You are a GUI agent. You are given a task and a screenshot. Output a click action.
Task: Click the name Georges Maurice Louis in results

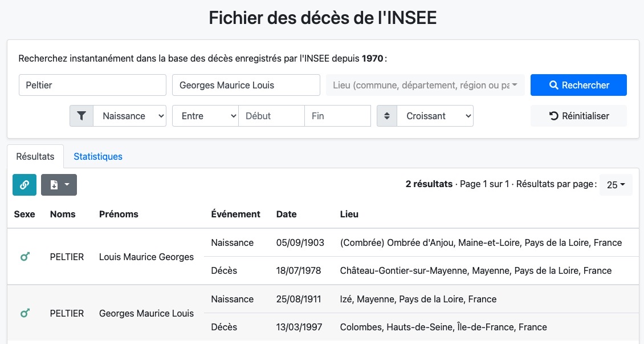[146, 314]
